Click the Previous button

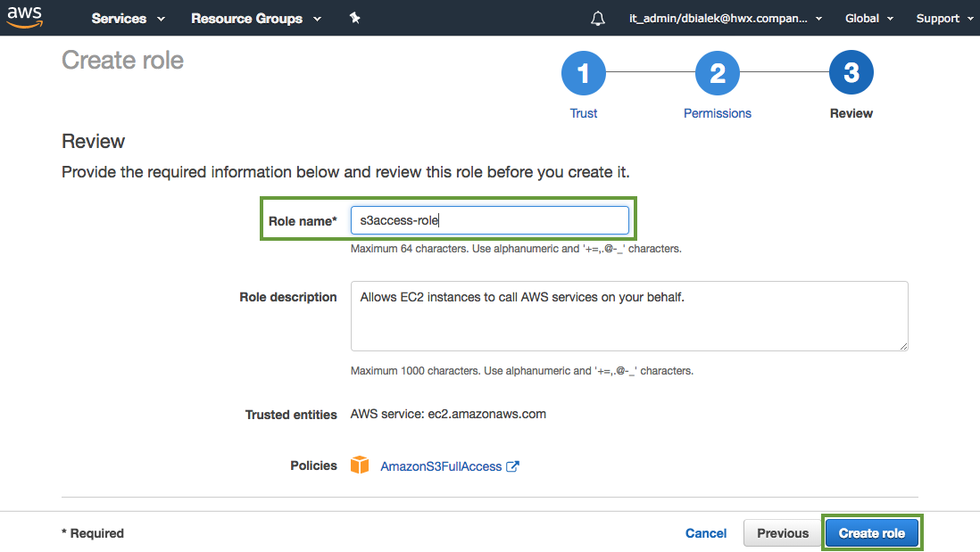783,533
